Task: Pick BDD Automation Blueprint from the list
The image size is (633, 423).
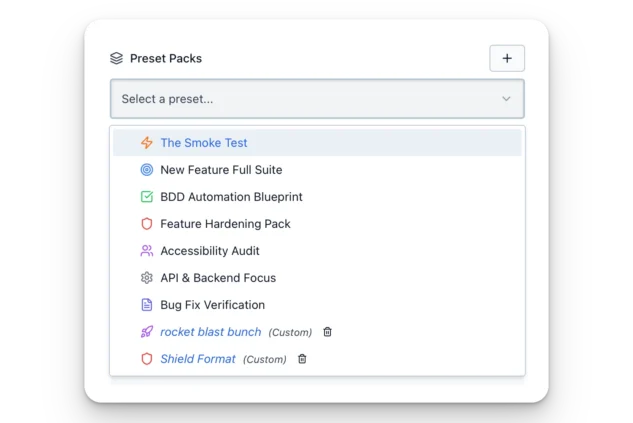Action: [231, 197]
